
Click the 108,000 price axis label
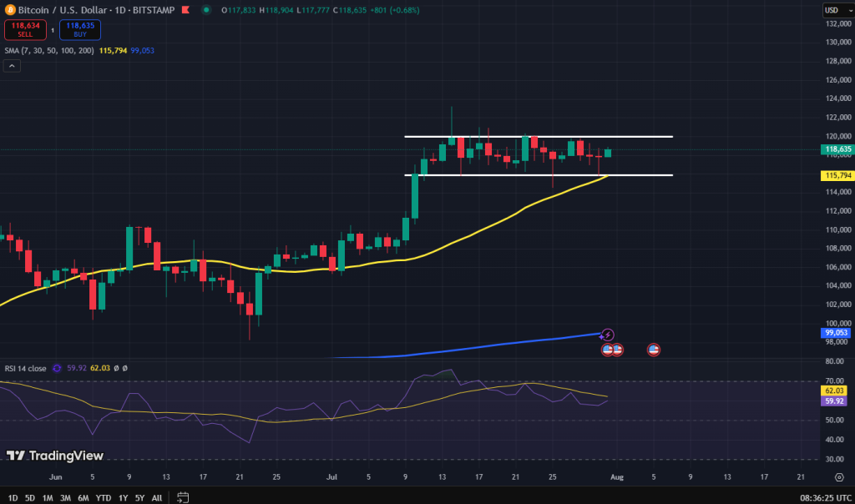pos(838,249)
